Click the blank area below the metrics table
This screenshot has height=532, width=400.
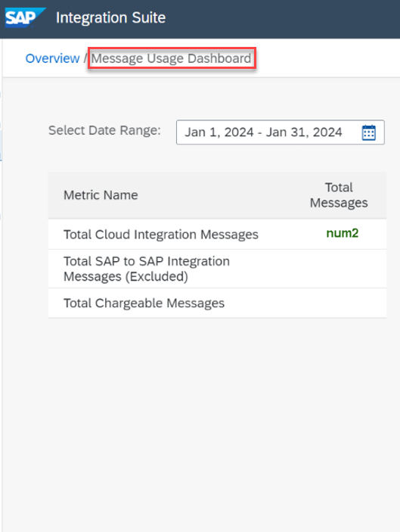coord(217,424)
